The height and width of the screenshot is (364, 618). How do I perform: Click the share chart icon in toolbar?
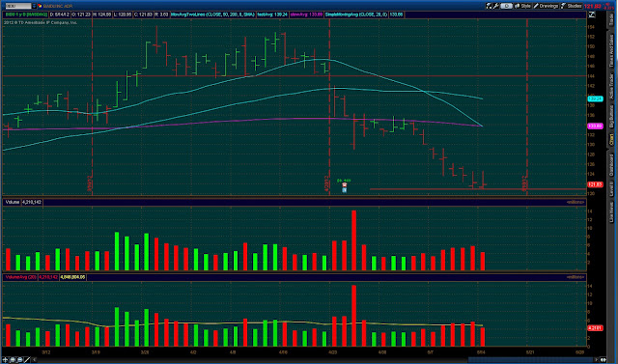pyautogui.click(x=490, y=6)
